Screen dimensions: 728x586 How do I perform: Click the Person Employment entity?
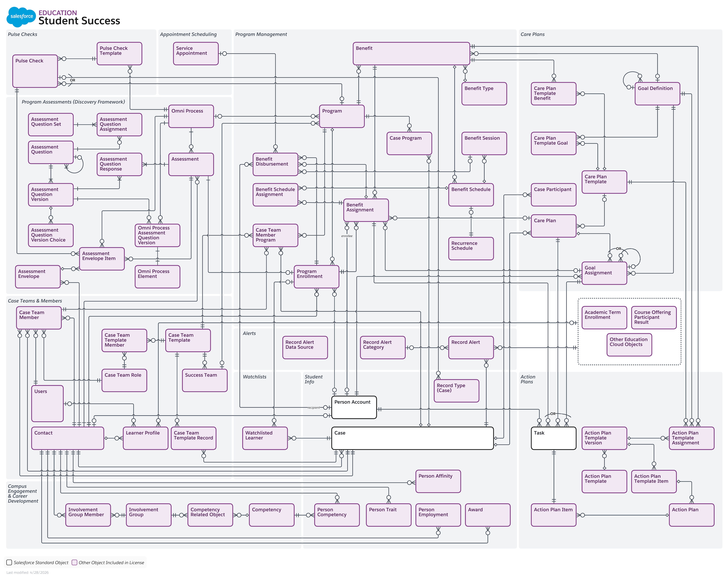coord(438,515)
